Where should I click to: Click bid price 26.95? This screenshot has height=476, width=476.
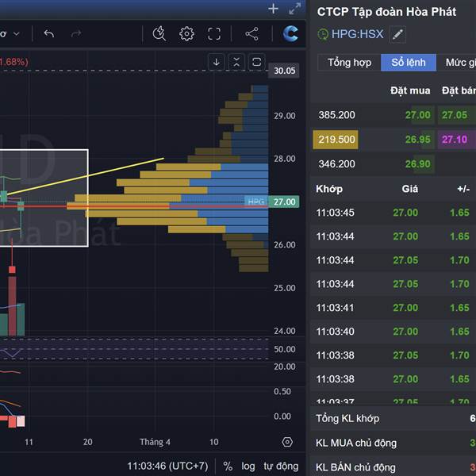(418, 140)
